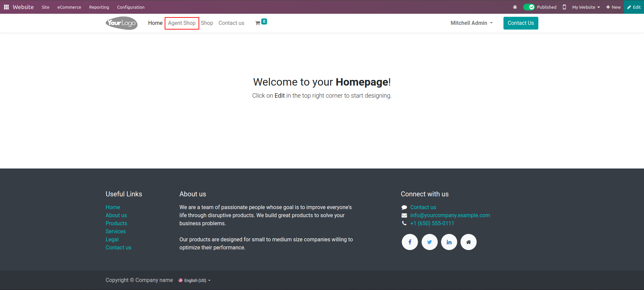Open the Site menu
Screen dimensions: 644x290
point(46,7)
